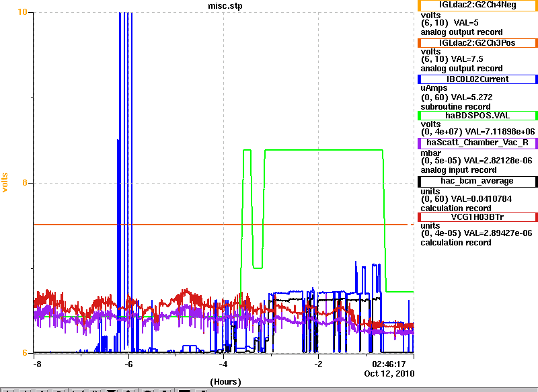The height and width of the screenshot is (392, 538).
Task: Click calculation record under VCG1H03BTr
Action: (456, 243)
